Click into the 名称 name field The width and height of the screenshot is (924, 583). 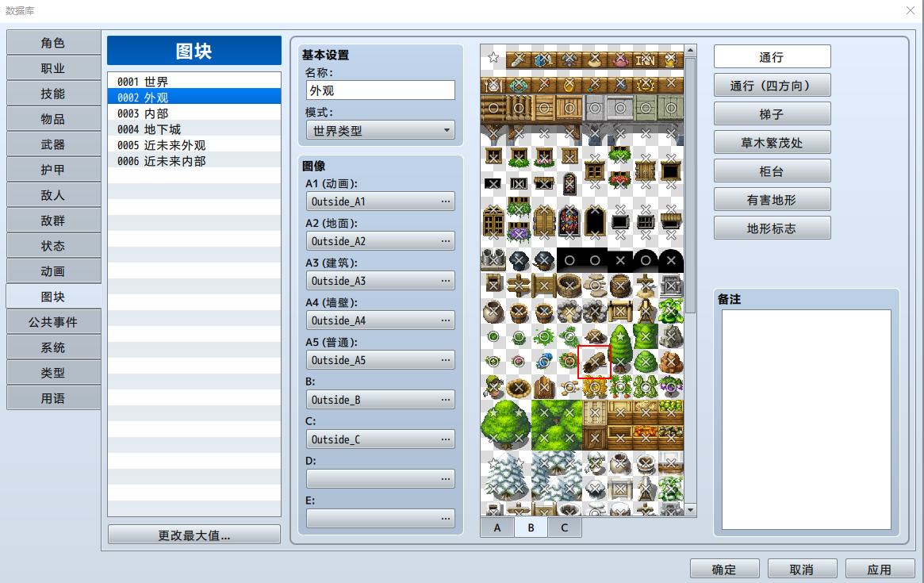point(381,90)
